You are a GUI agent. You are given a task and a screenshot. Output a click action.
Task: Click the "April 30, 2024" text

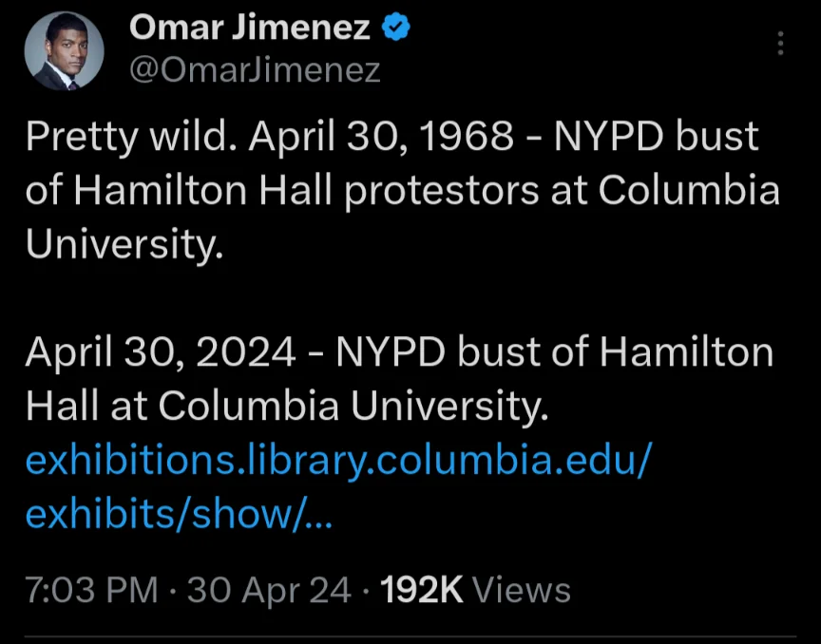coord(160,353)
